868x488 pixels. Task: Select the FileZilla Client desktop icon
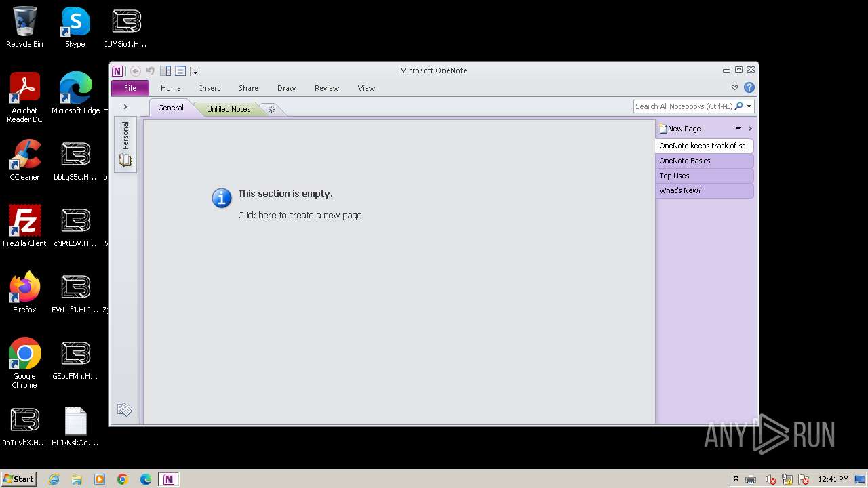coord(24,227)
